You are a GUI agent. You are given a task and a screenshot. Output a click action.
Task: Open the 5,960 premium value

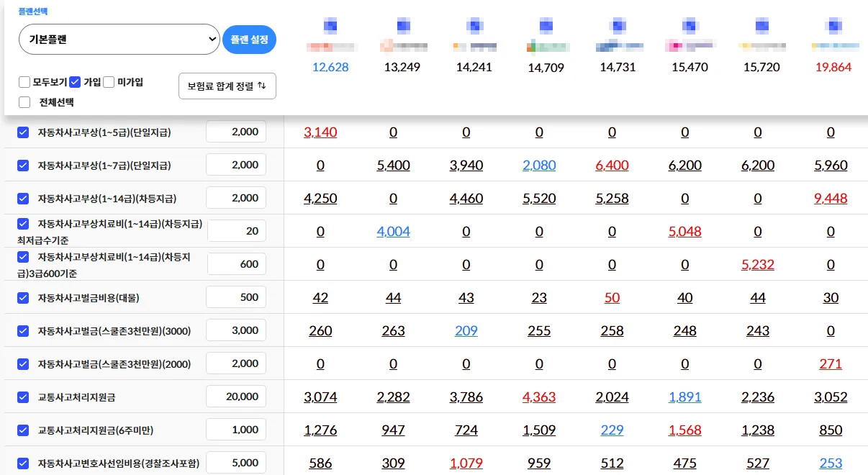(x=831, y=166)
